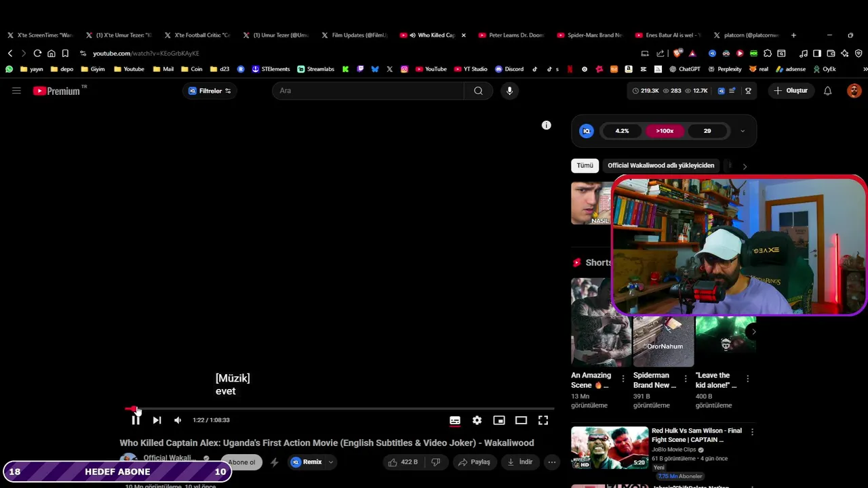Viewport: 868px width, 488px height.
Task: Open YouTube notifications bell
Action: pyautogui.click(x=827, y=91)
